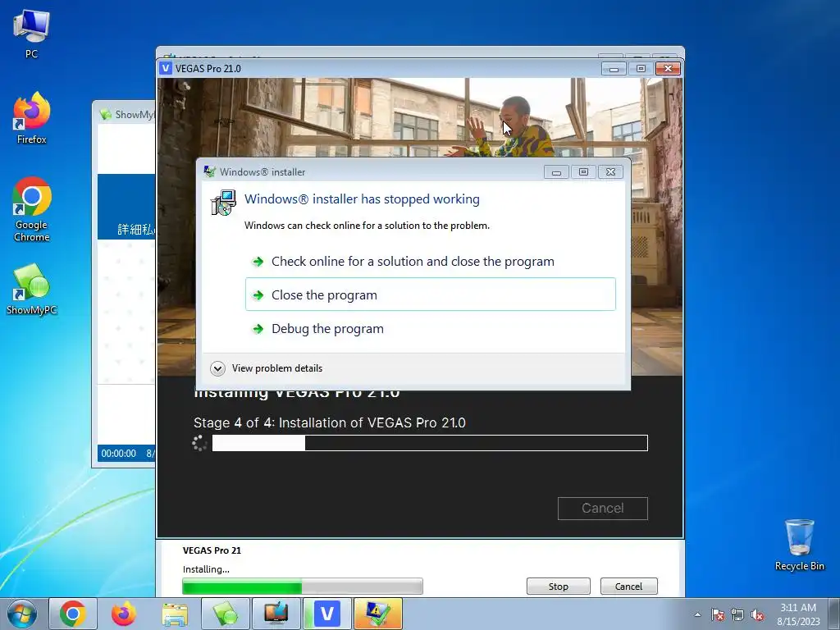Open the clock showing 3:11 AM
The width and height of the screenshot is (840, 630).
[x=798, y=614]
